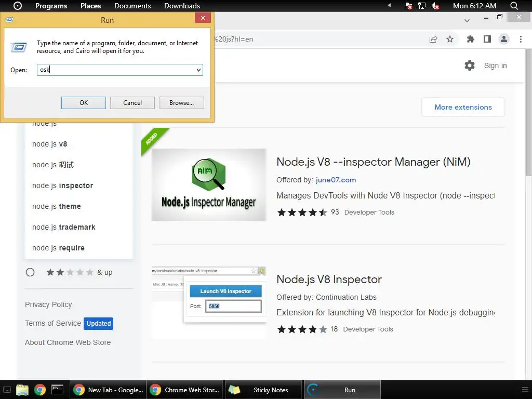Image resolution: width=532 pixels, height=399 pixels.
Task: Click the address bar URL text
Action: coord(234,39)
